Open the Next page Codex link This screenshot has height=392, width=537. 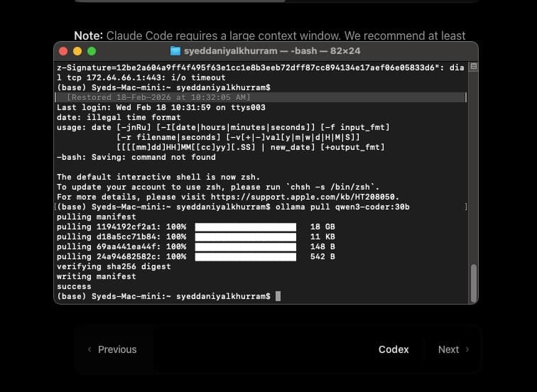(394, 349)
